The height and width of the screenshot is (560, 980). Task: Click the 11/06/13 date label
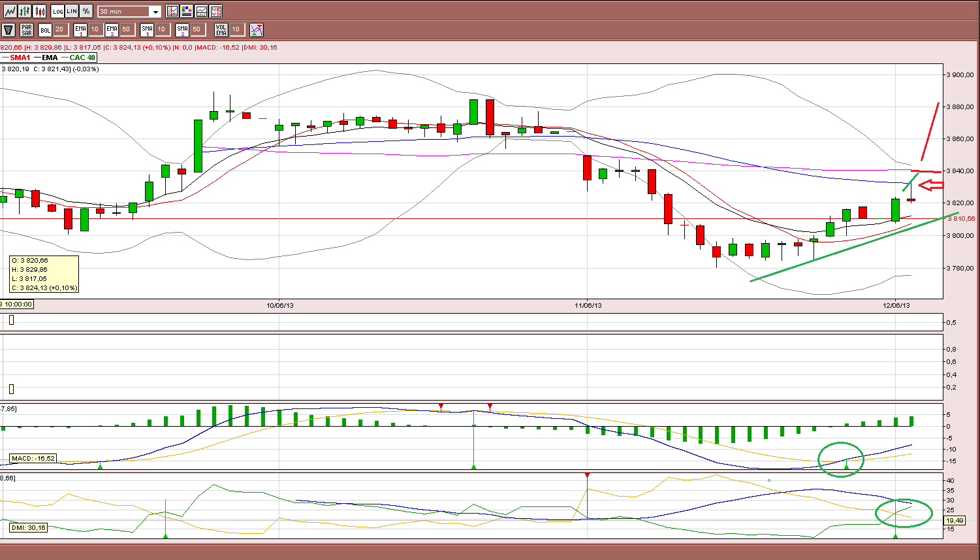588,305
